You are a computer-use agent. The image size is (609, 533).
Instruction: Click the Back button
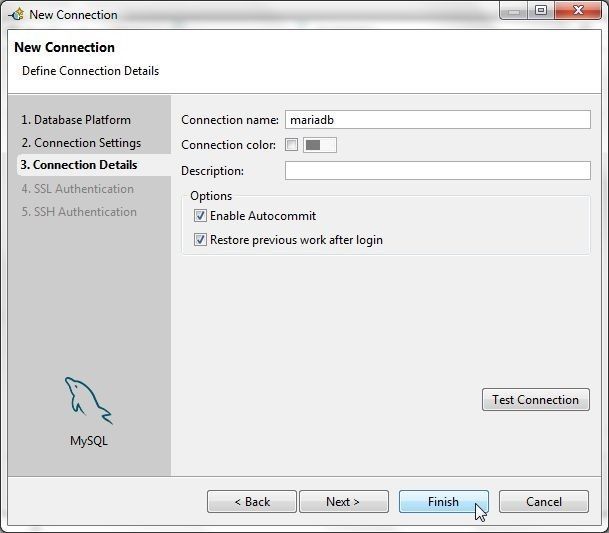pyautogui.click(x=252, y=502)
